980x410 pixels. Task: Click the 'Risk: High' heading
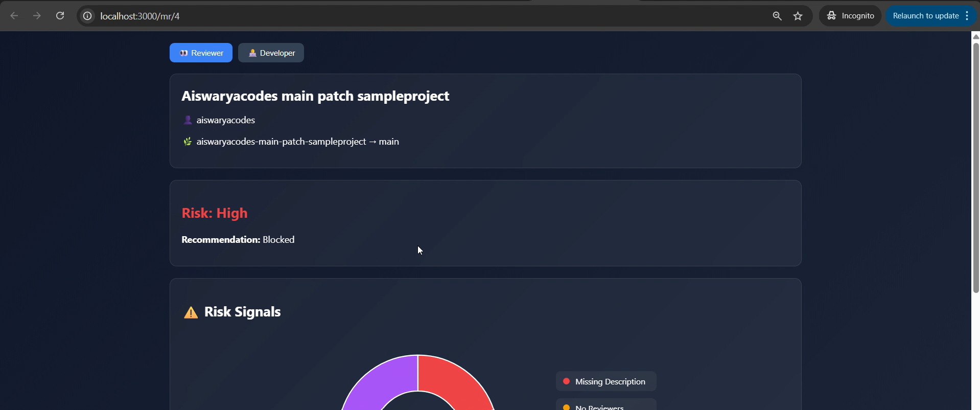(x=215, y=213)
